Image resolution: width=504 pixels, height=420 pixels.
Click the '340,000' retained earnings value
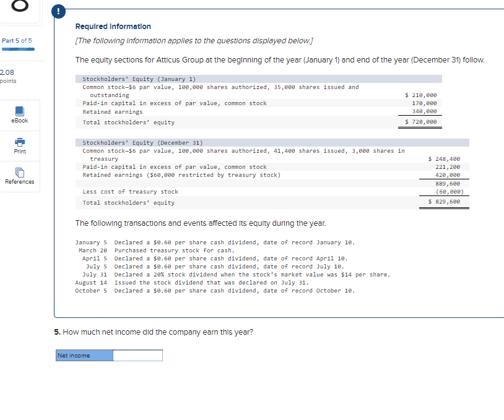[x=424, y=111]
